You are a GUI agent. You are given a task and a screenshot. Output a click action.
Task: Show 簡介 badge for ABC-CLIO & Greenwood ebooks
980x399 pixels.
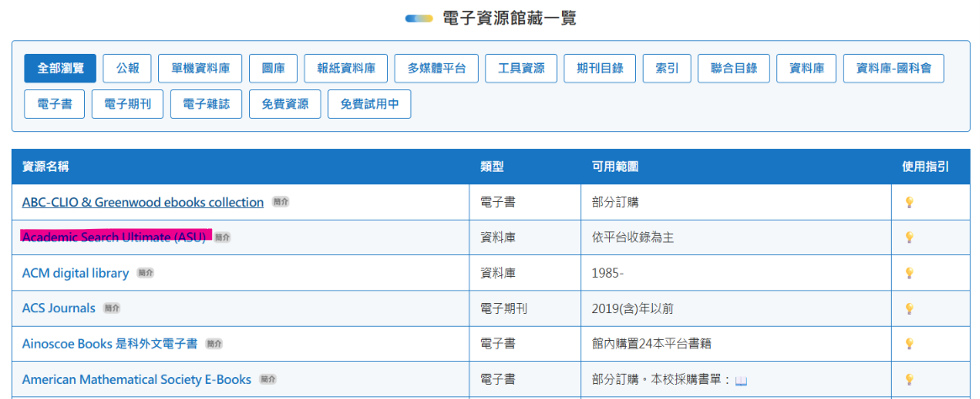(x=281, y=202)
